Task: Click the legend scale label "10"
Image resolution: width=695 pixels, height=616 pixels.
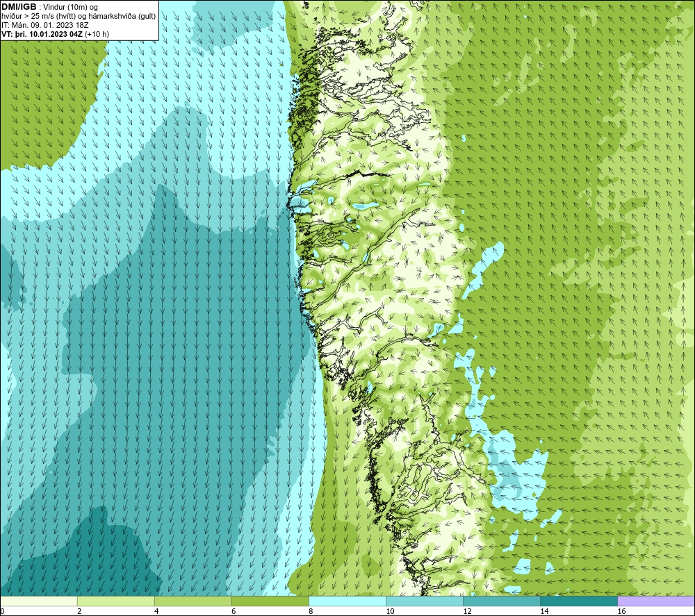Action: coord(390,611)
